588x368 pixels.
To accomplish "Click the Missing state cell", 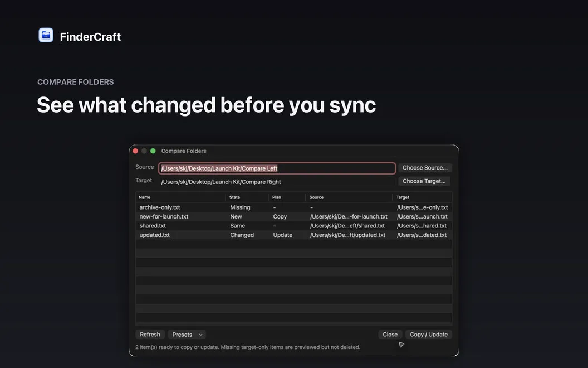I will [240, 207].
